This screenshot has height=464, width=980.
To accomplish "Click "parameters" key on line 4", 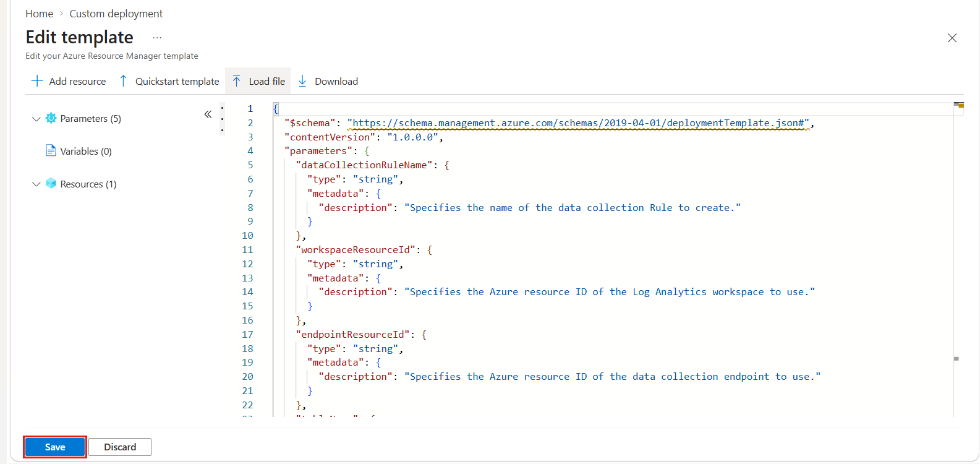I will (318, 151).
